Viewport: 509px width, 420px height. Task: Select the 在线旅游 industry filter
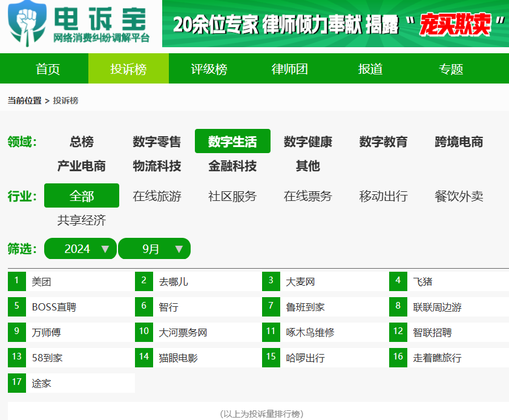156,196
